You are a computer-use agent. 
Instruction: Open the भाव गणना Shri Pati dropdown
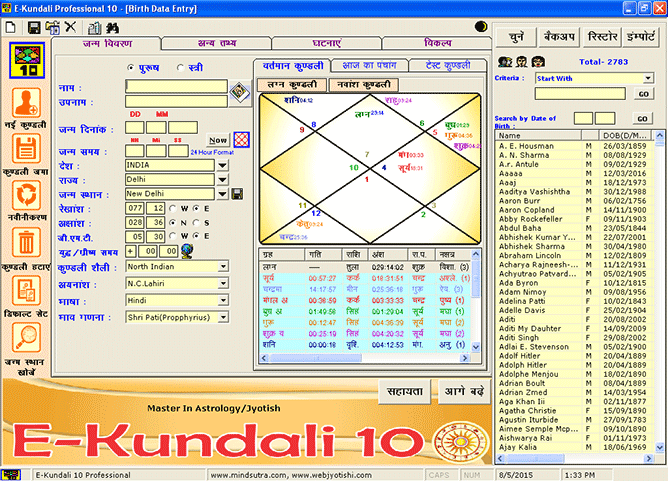[x=223, y=317]
